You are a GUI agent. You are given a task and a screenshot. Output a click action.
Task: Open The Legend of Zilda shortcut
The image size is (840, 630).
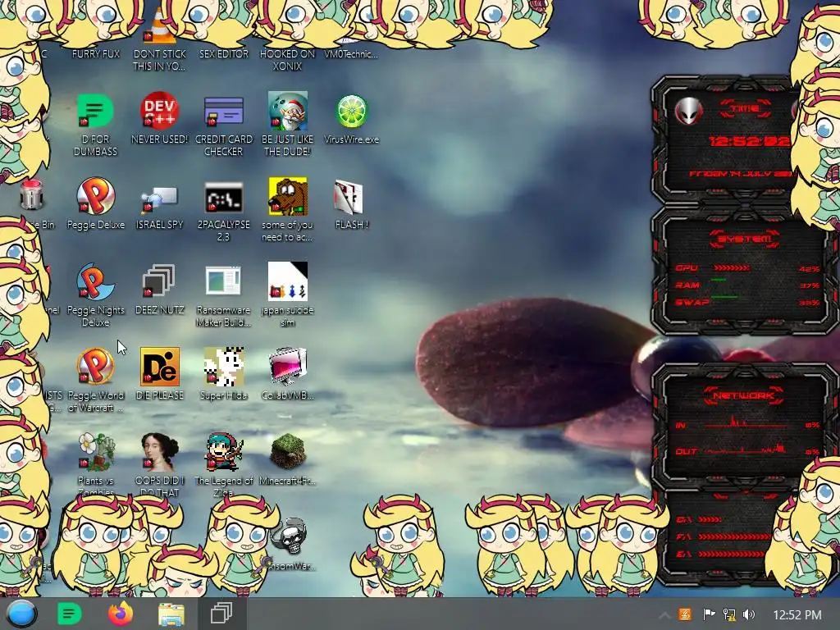[x=223, y=452]
